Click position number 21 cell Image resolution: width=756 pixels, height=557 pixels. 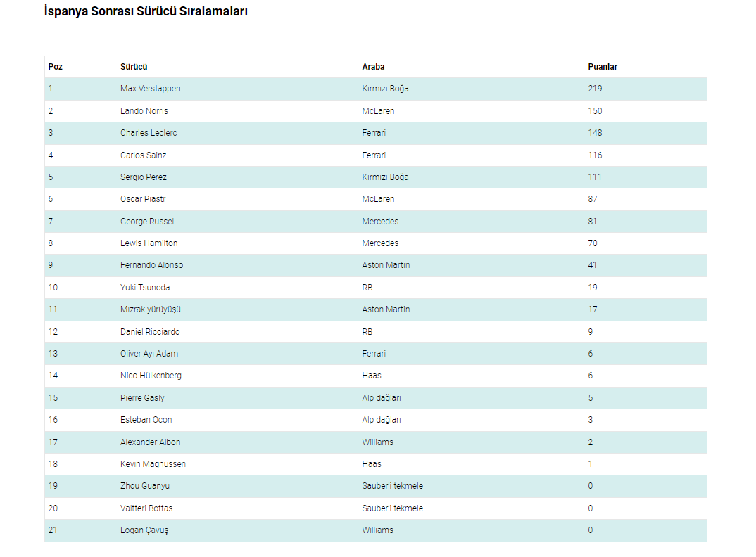click(x=53, y=530)
